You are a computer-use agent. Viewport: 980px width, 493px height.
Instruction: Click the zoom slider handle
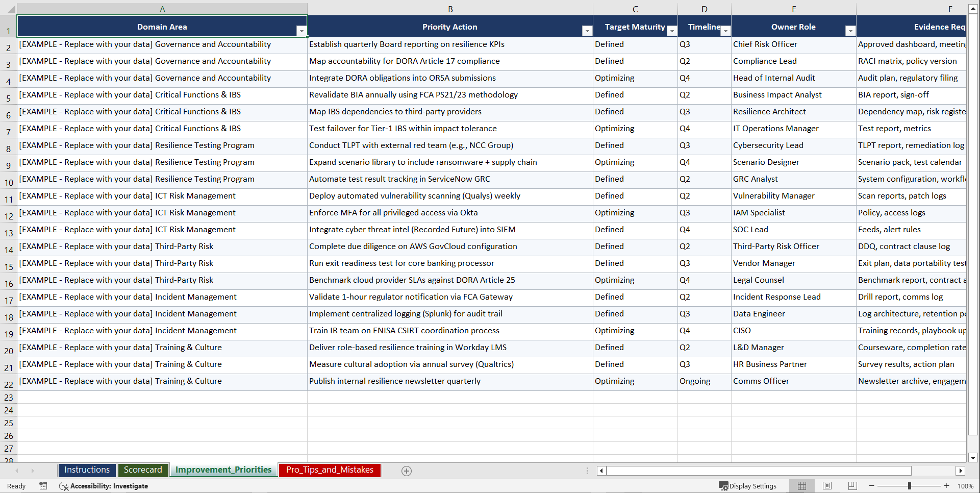910,486
